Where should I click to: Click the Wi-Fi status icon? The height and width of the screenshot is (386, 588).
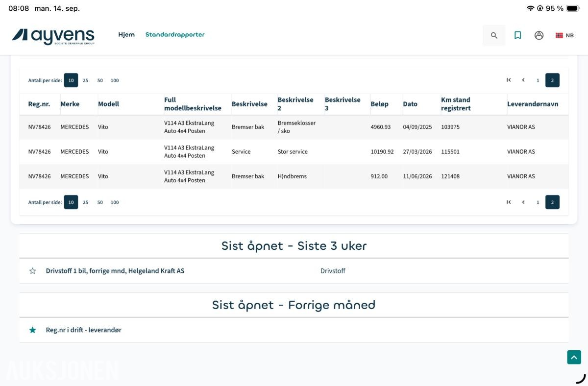point(530,8)
